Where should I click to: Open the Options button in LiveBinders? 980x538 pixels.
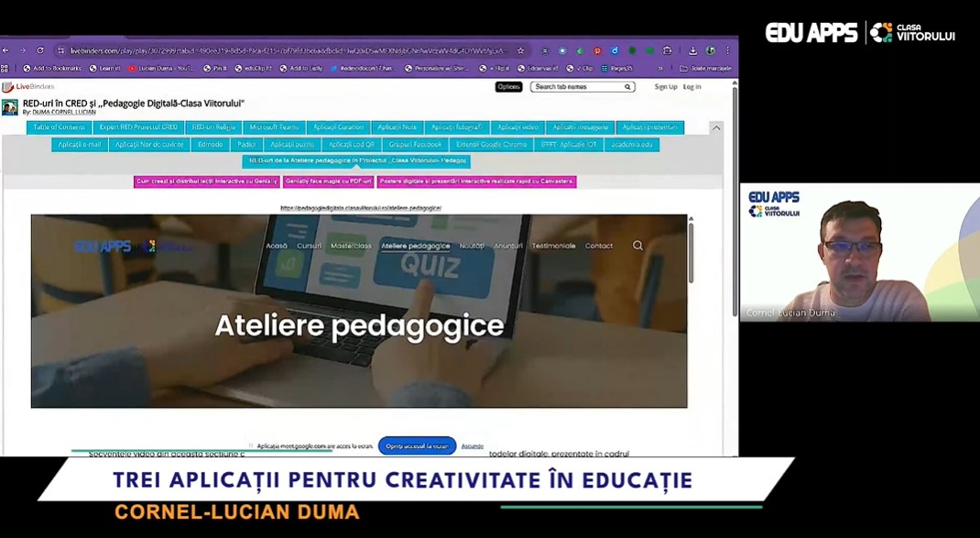[508, 87]
